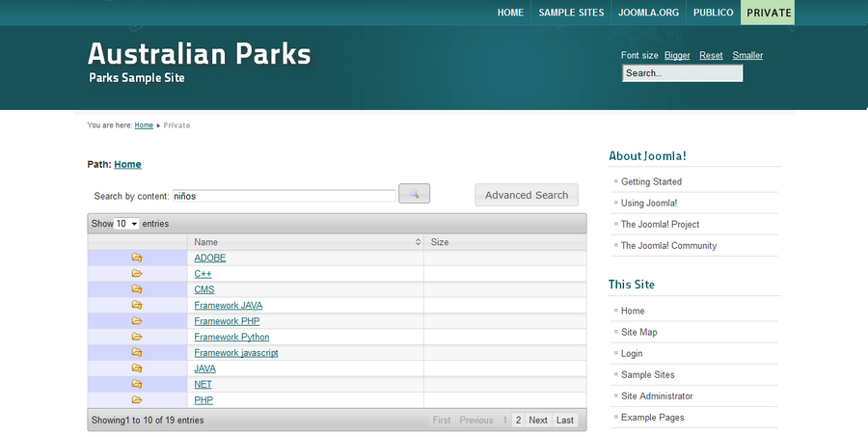This screenshot has width=868, height=437.
Task: Click the folder icon beside CMS
Action: [137, 289]
